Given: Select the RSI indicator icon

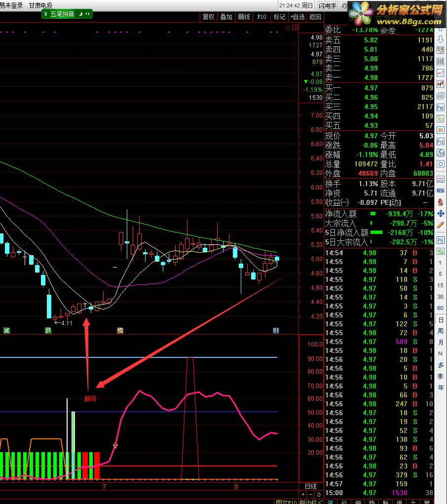Looking at the screenshot, I should (x=440, y=191).
